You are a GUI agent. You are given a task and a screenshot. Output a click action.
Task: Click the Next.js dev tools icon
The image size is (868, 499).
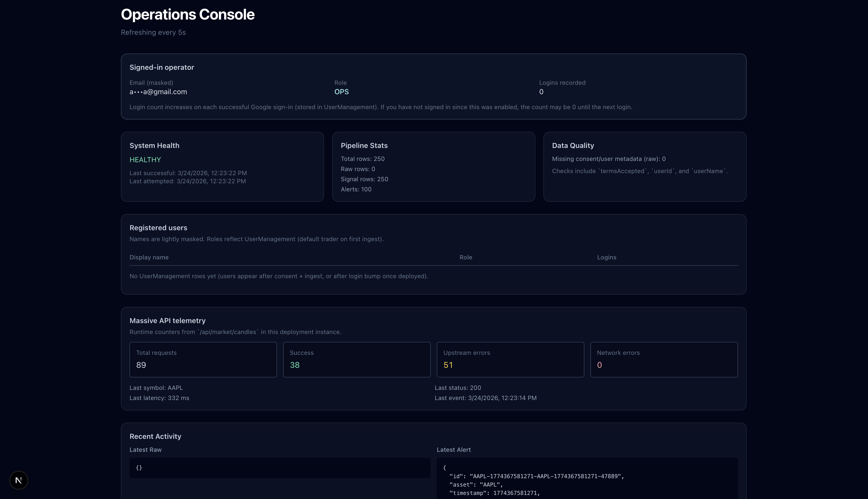click(x=19, y=480)
